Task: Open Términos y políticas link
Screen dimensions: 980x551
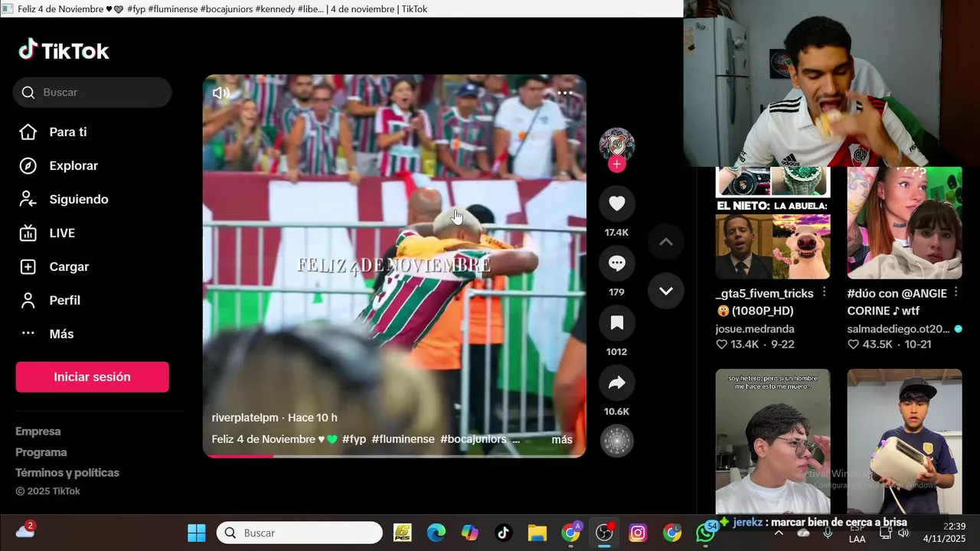Action: coord(67,472)
